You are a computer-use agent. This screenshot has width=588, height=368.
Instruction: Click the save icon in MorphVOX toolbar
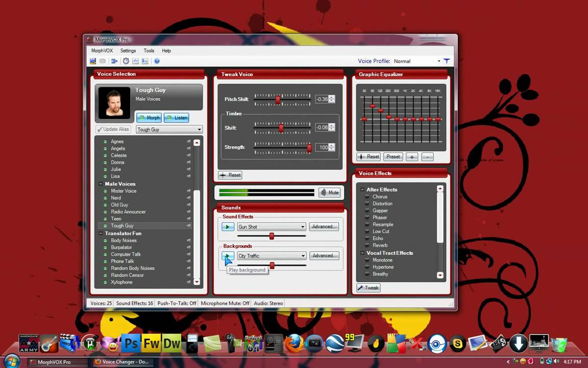pos(93,61)
